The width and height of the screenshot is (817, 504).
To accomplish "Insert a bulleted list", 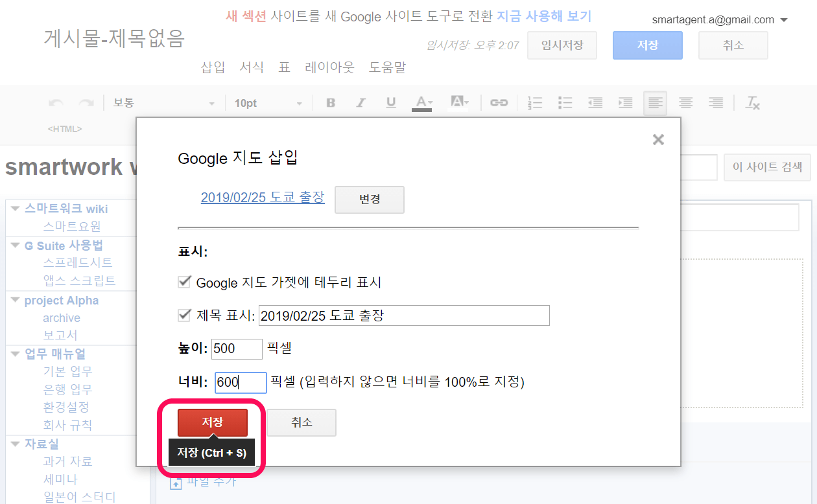I will click(x=565, y=102).
